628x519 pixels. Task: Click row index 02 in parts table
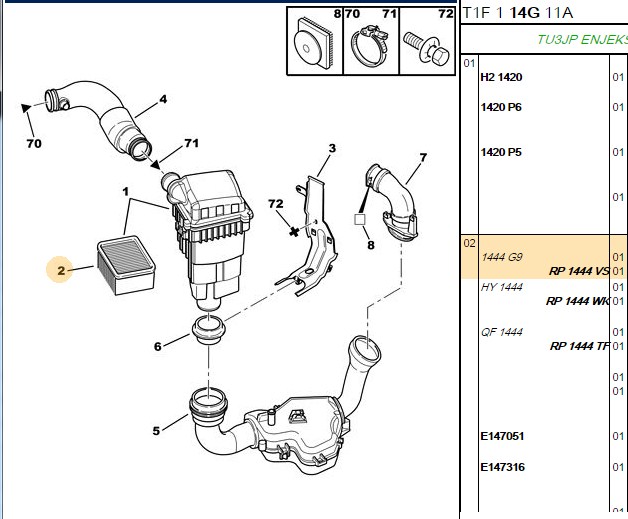[x=469, y=243]
